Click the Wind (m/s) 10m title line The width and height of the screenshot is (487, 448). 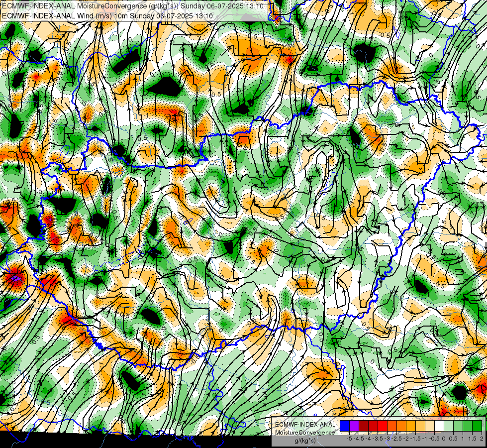[x=107, y=15]
